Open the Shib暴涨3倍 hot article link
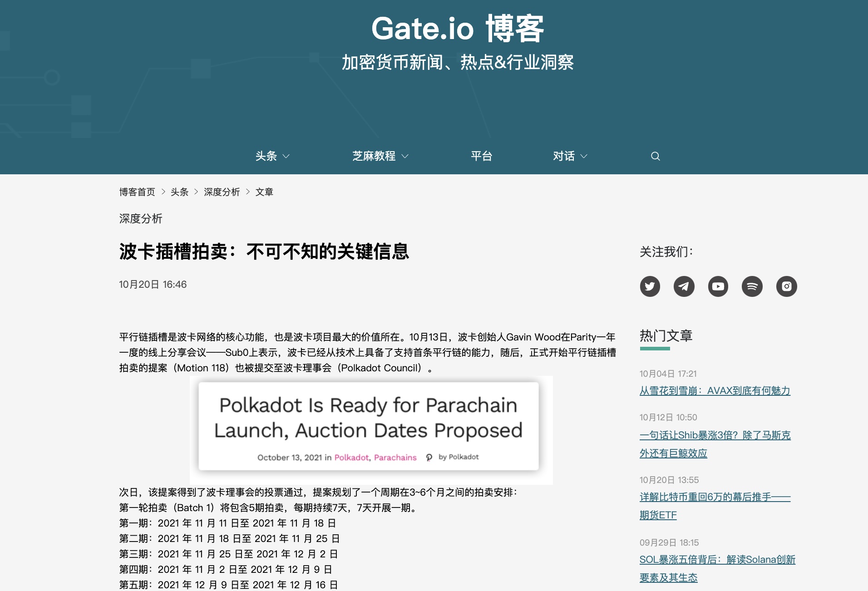This screenshot has height=591, width=868. [715, 444]
